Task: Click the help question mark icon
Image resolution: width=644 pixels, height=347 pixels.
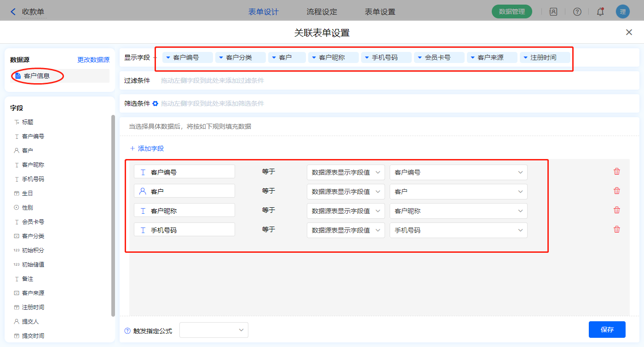Action: click(x=577, y=12)
